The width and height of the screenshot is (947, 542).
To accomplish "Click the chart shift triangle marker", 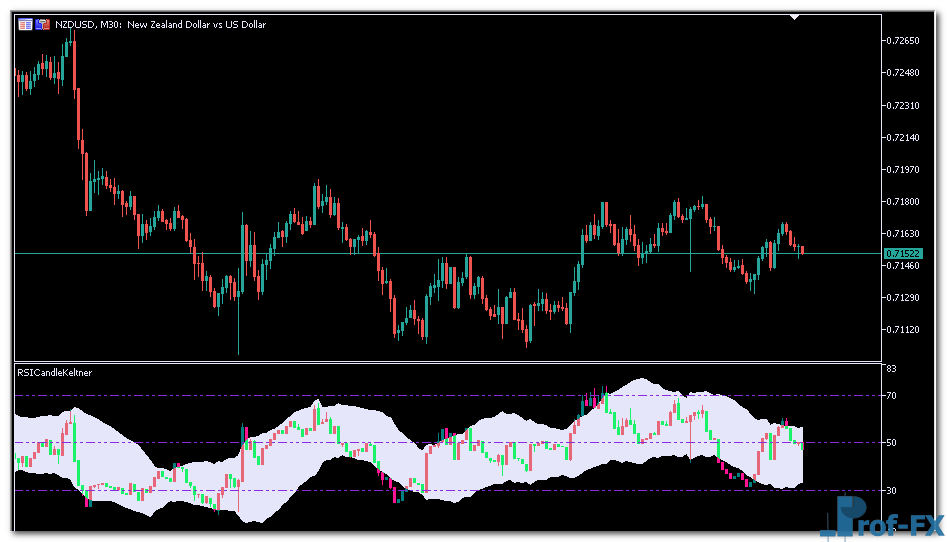I will pos(794,16).
